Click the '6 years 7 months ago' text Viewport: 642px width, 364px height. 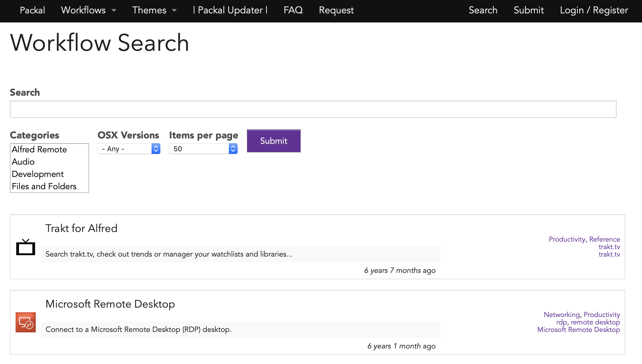[400, 270]
